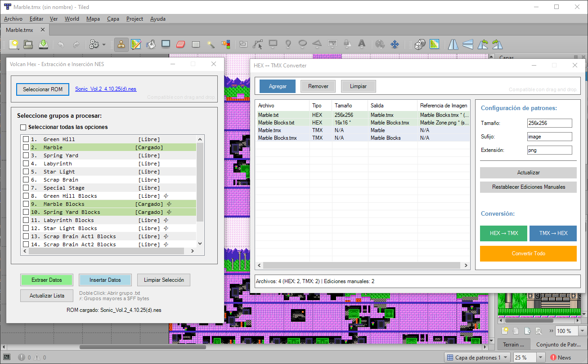Tick the Labyrinth checkbox (item 4)
Screen dimensions: 588x364
tap(26, 164)
